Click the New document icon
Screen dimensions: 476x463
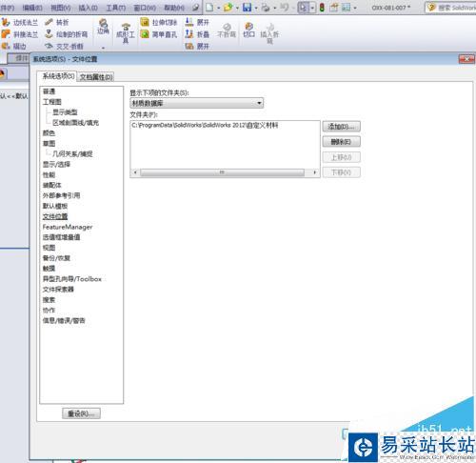pyautogui.click(x=209, y=7)
